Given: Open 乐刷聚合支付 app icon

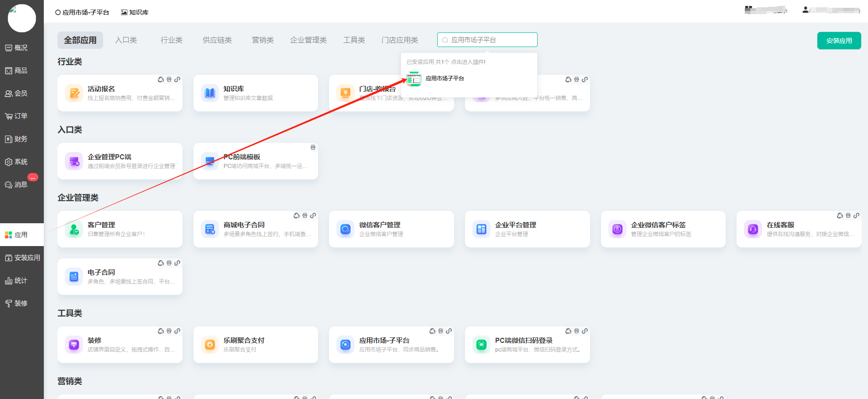Looking at the screenshot, I should (209, 345).
